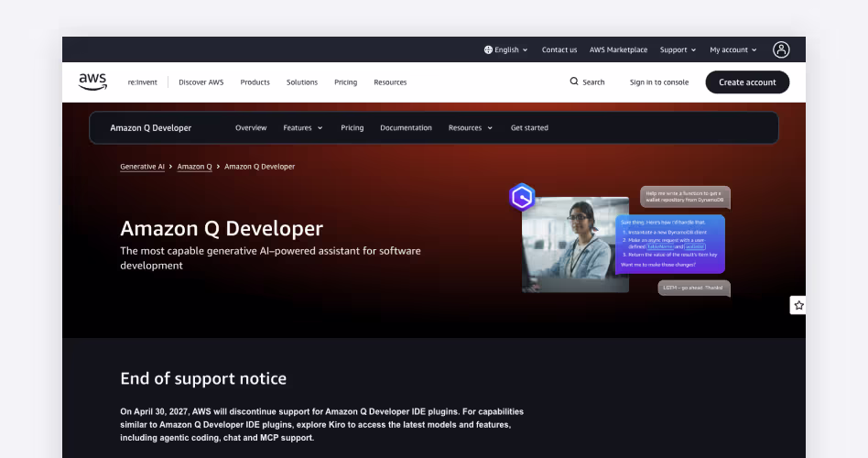Image resolution: width=868 pixels, height=458 pixels.
Task: Click the search magnifier icon
Action: (x=574, y=82)
